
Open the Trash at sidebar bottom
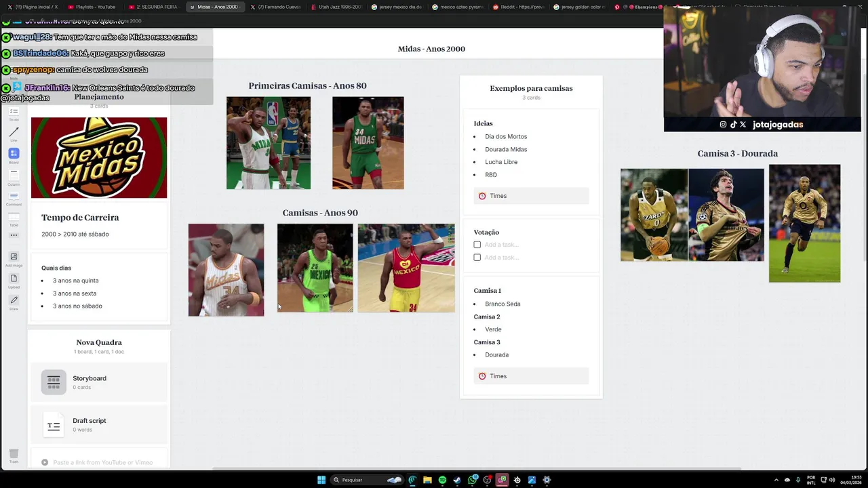(x=14, y=455)
